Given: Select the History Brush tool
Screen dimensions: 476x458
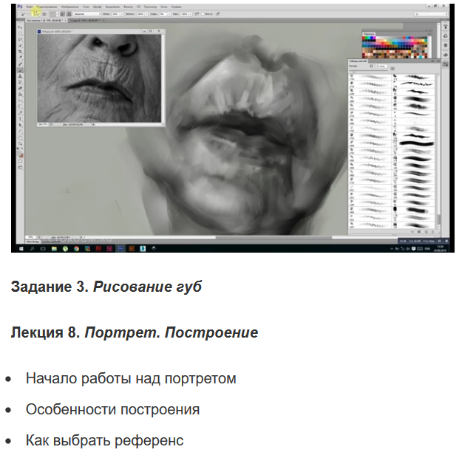Looking at the screenshot, I should click(20, 82).
